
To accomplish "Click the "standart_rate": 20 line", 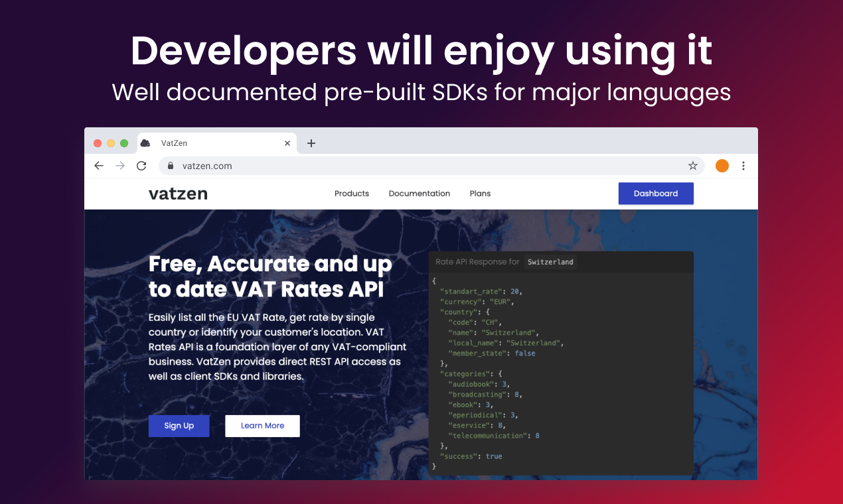I will (481, 291).
